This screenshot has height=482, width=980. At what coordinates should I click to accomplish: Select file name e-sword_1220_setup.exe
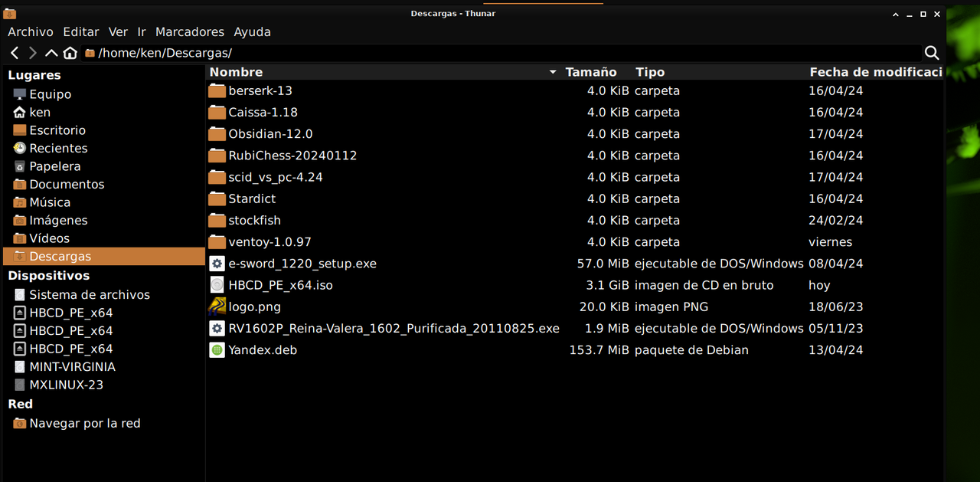(302, 264)
